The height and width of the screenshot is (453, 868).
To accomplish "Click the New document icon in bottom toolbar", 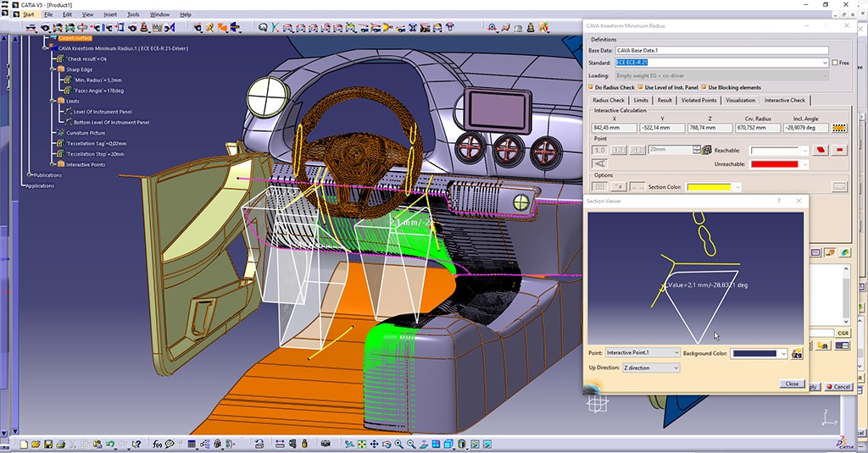I will point(24,445).
